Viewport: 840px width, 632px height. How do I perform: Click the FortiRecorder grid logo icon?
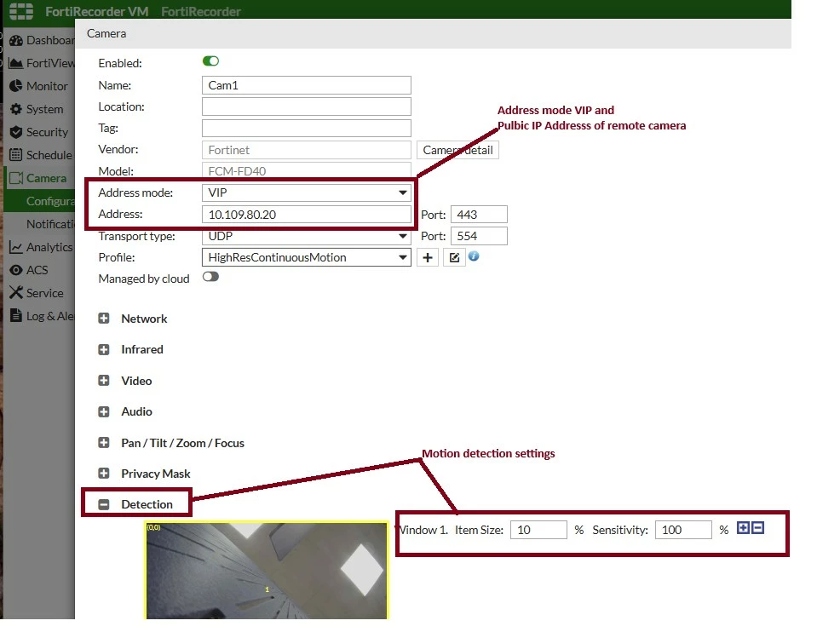coord(21,11)
